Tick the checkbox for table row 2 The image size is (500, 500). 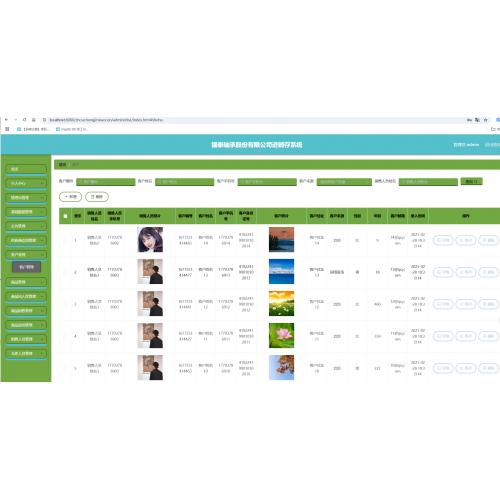pyautogui.click(x=65, y=272)
